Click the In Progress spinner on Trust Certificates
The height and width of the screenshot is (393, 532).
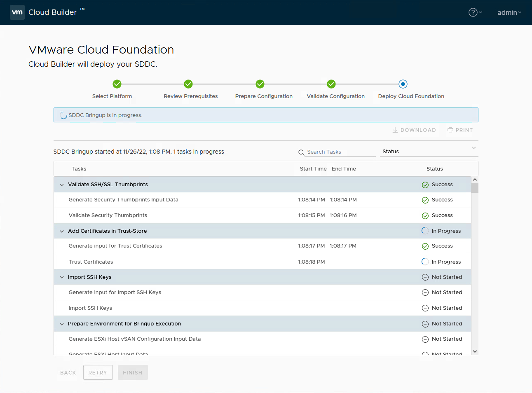(425, 261)
